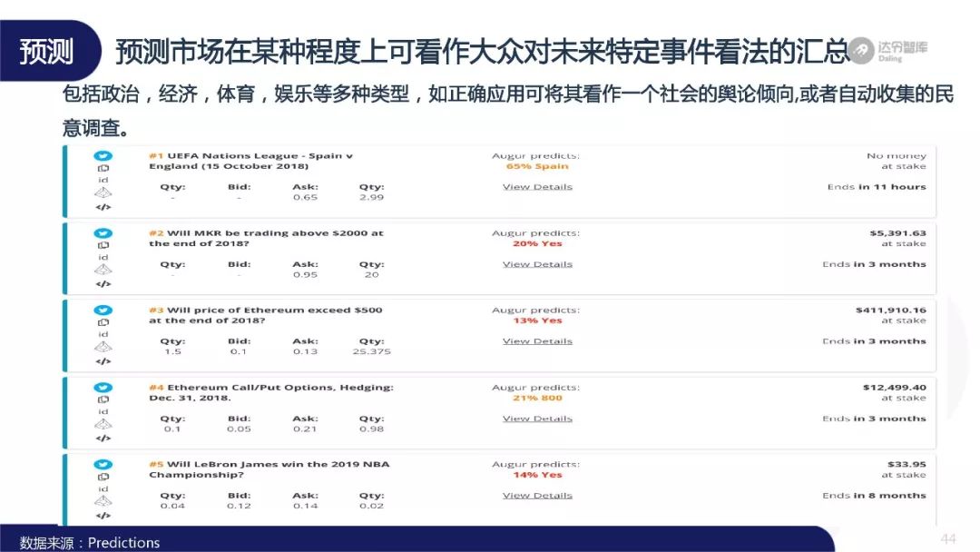
Task: Click the Ask value '0.65'
Action: tap(306, 198)
